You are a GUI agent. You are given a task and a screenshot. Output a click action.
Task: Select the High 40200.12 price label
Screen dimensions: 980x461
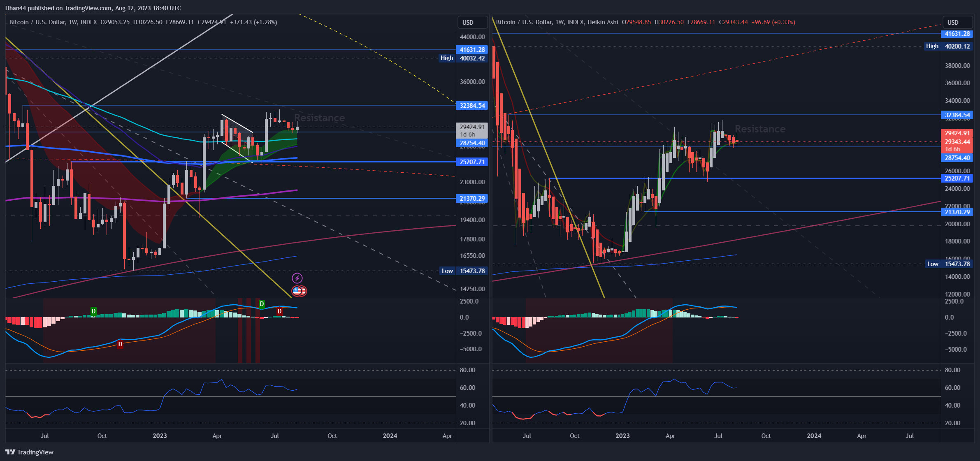tap(949, 46)
